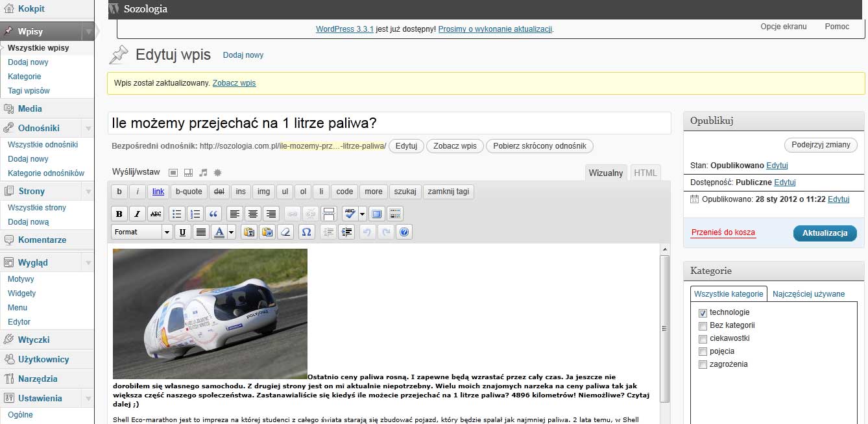Click the Przenieś do kosza link
This screenshot has width=868, height=424.
click(x=723, y=232)
